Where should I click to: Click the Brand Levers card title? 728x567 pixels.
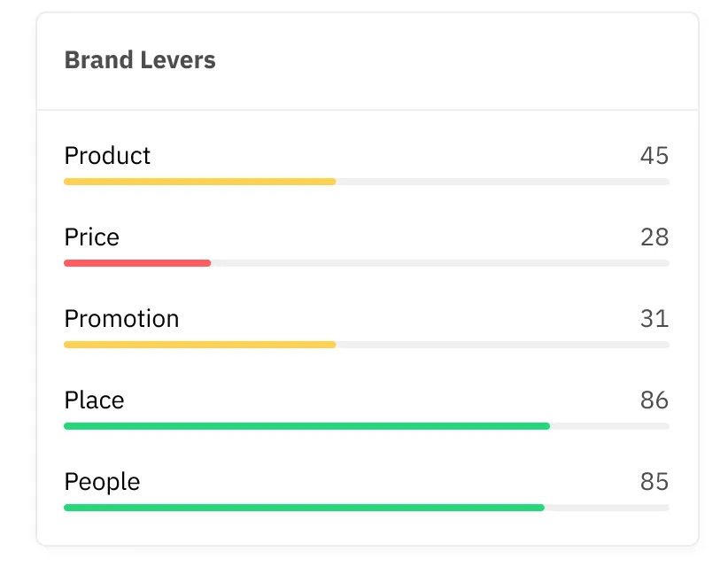[x=140, y=60]
